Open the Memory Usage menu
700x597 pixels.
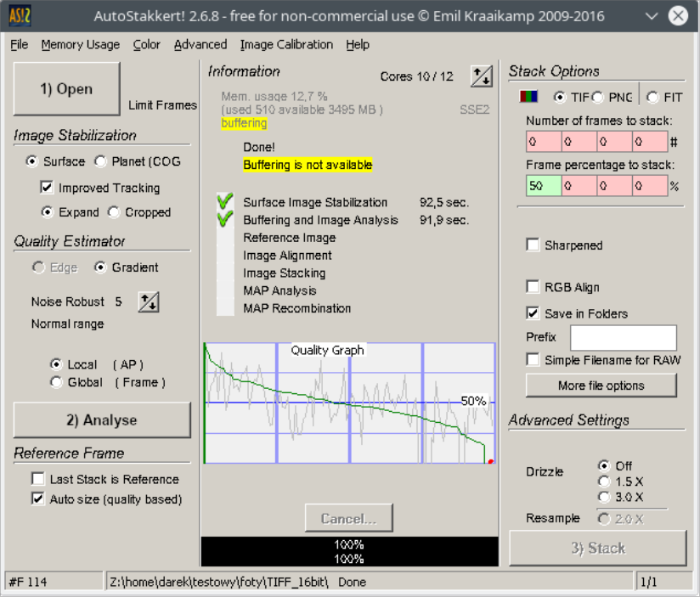81,45
